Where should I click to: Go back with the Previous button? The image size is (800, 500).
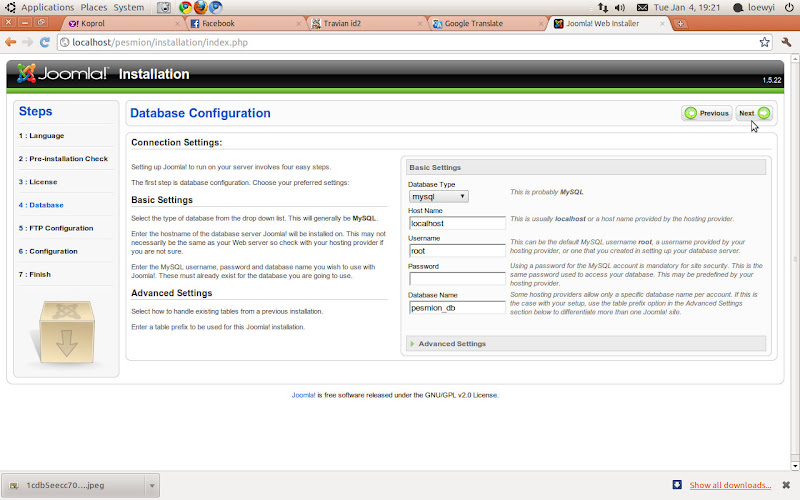[707, 113]
